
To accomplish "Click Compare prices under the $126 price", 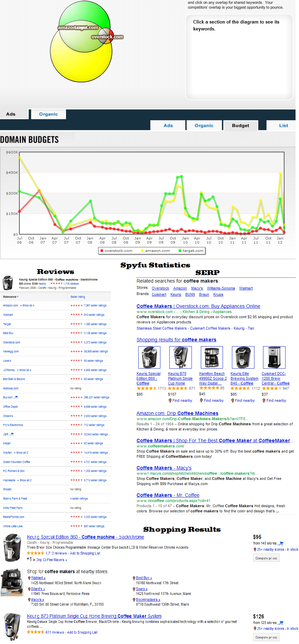I will [266, 637].
